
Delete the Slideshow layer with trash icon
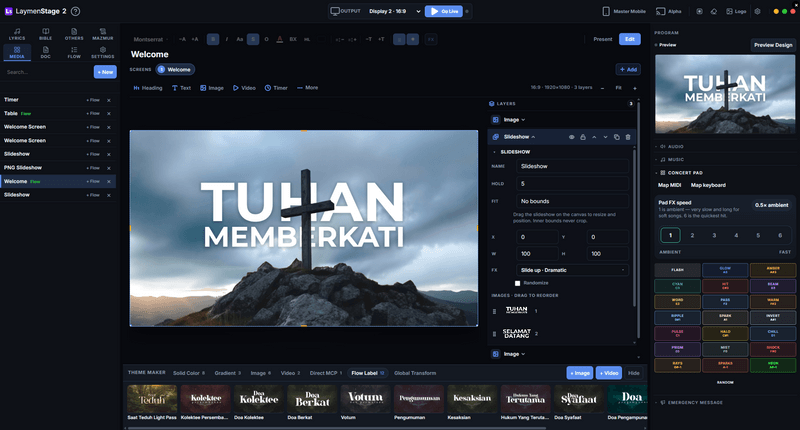coord(628,137)
